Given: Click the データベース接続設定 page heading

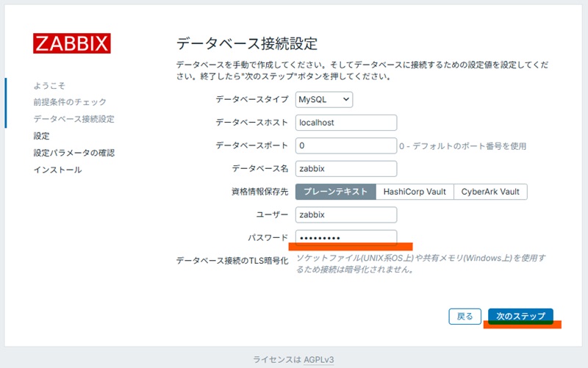Looking at the screenshot, I should 247,43.
